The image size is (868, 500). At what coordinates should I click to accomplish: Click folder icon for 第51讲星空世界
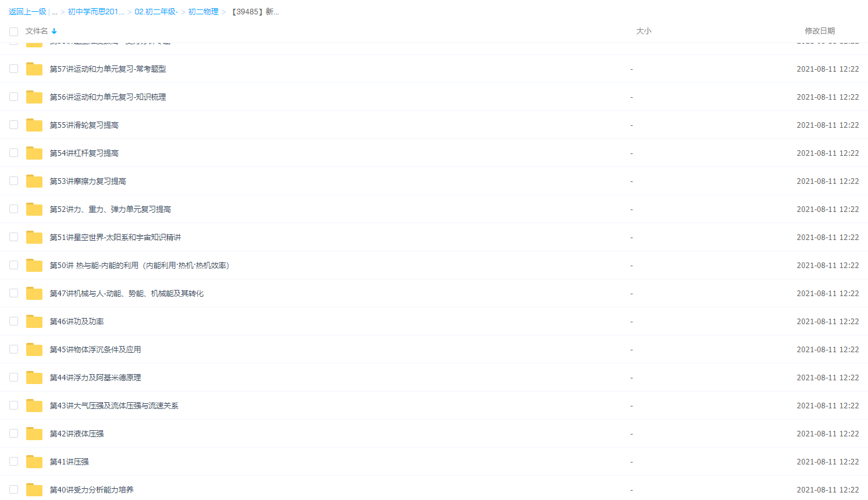coord(34,238)
